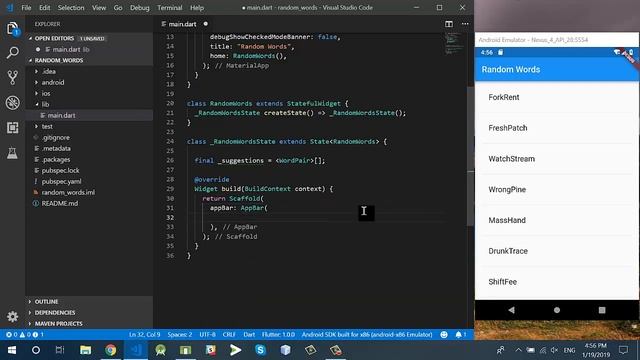640x360 pixels.
Task: Tap ForkRent in the emulator list
Action: click(504, 97)
